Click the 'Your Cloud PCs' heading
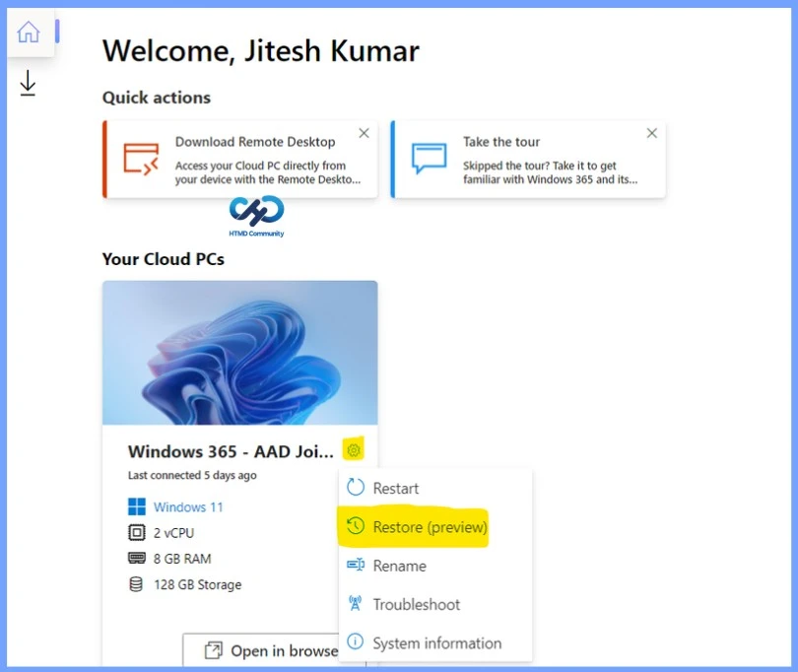Screen dimensions: 798x672 [x=164, y=259]
